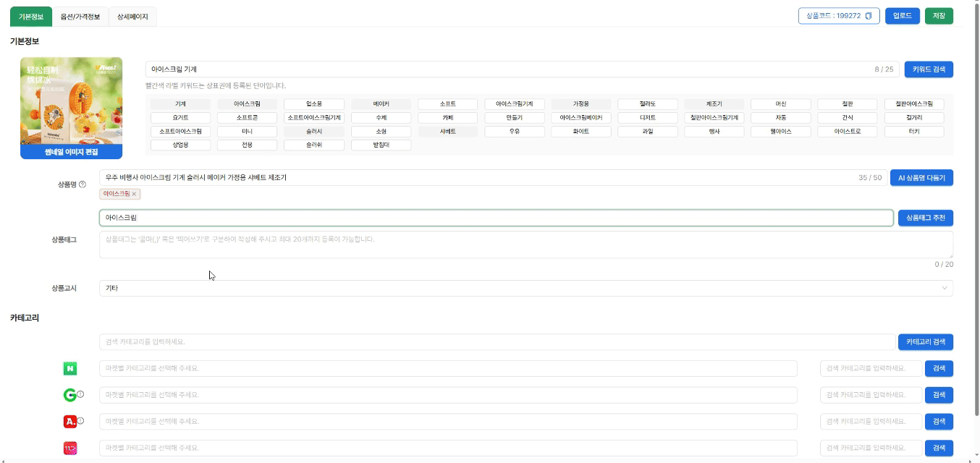Open the Gmarket market category selector

click(447, 395)
